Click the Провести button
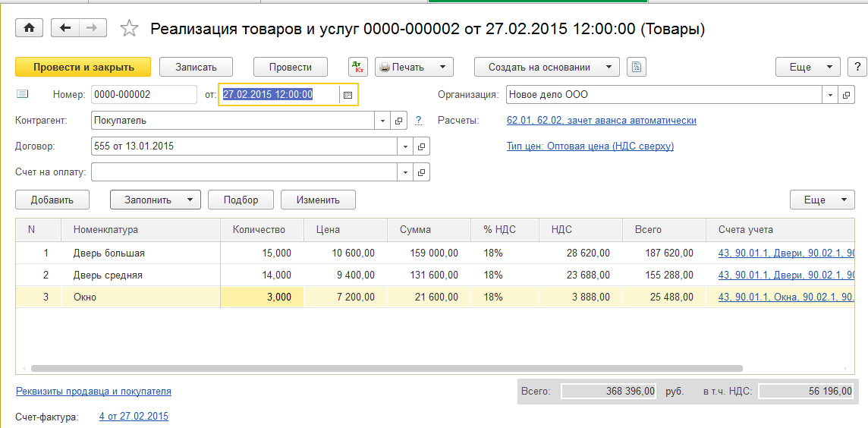Viewport: 868px width, 428px height. [291, 67]
